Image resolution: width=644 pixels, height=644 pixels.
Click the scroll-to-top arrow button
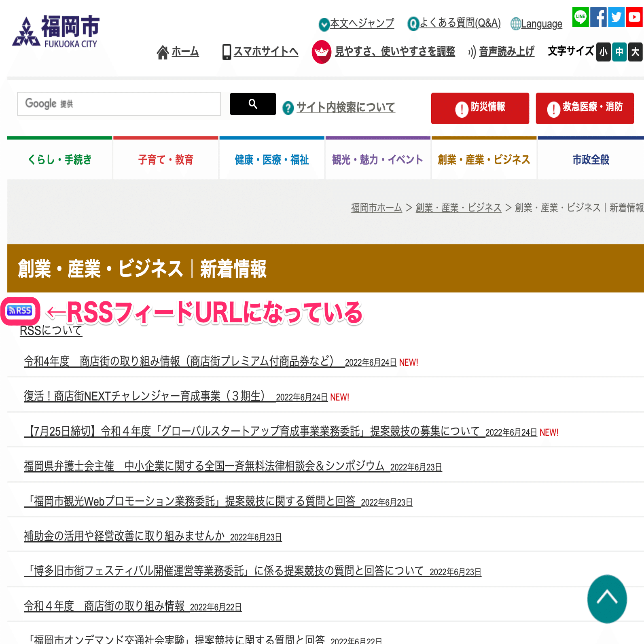[607, 599]
